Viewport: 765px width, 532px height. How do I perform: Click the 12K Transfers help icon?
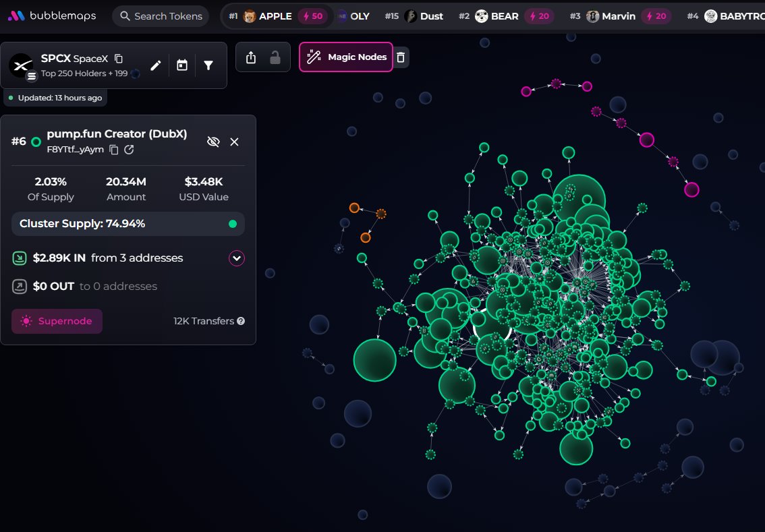(x=241, y=321)
